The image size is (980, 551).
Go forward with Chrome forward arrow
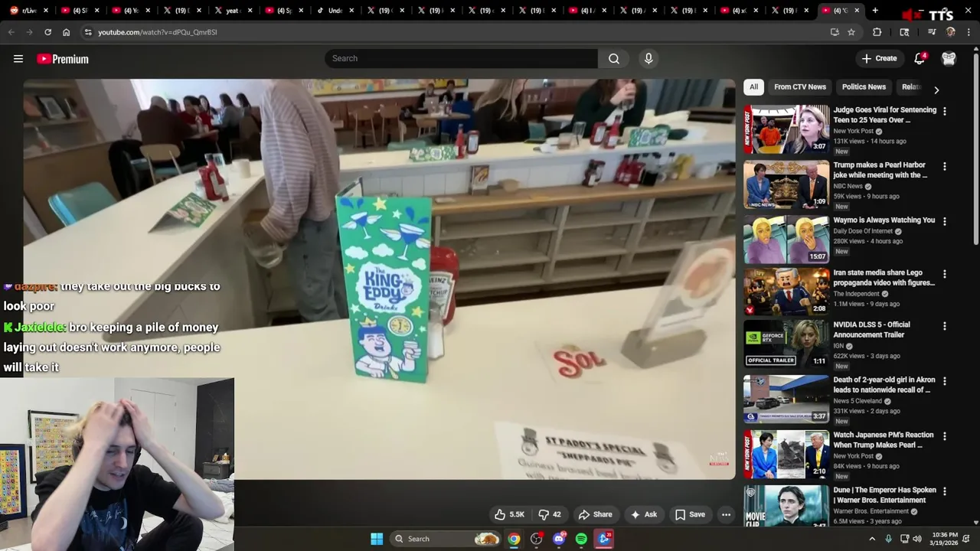coord(29,32)
